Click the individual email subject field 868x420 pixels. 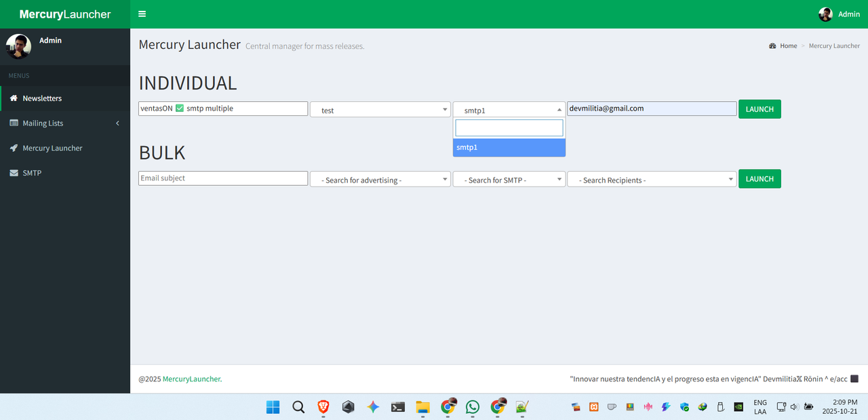coord(223,109)
